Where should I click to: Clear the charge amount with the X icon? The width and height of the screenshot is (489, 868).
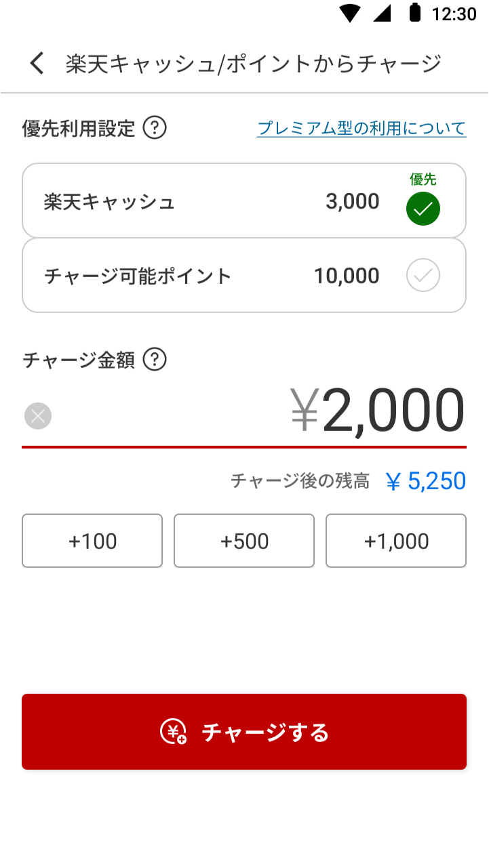[38, 416]
